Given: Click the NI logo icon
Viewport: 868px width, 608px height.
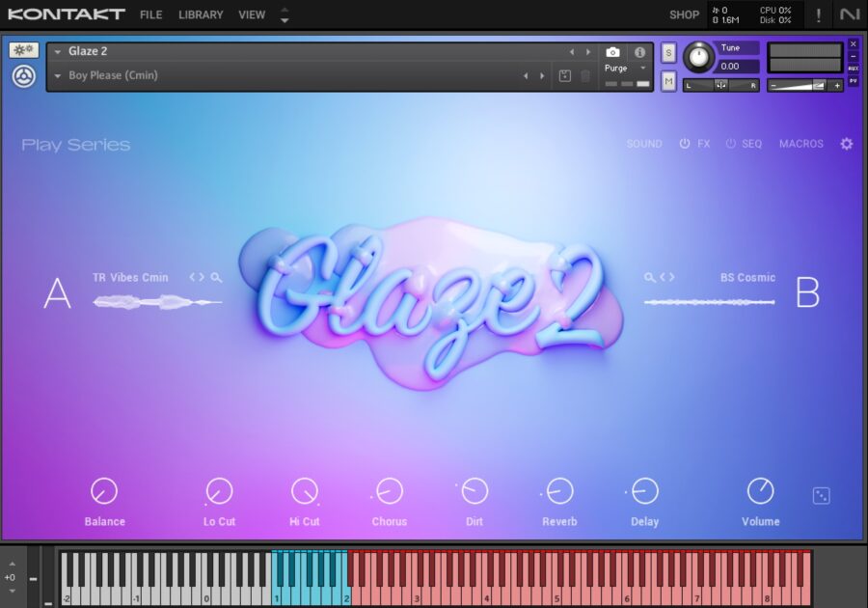Looking at the screenshot, I should click(850, 14).
